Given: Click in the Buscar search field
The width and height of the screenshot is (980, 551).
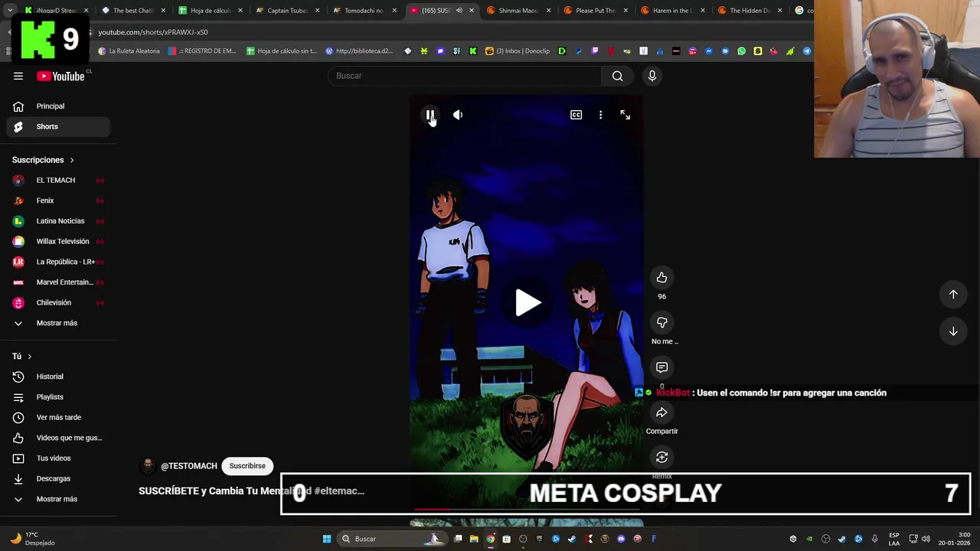Looking at the screenshot, I should tap(465, 76).
